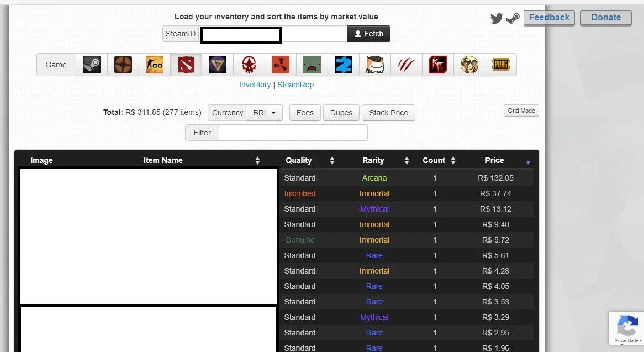Sort by Quality column arrows
The height and width of the screenshot is (352, 644).
coord(332,161)
